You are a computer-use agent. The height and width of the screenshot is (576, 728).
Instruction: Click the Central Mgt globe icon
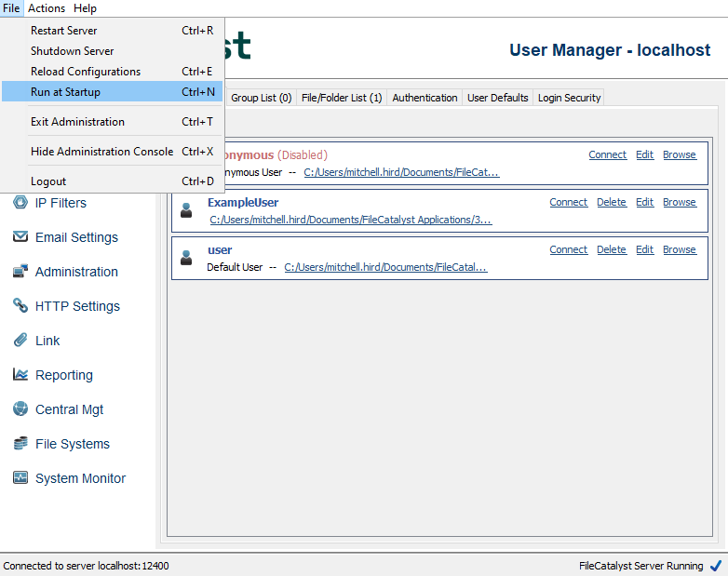[20, 409]
